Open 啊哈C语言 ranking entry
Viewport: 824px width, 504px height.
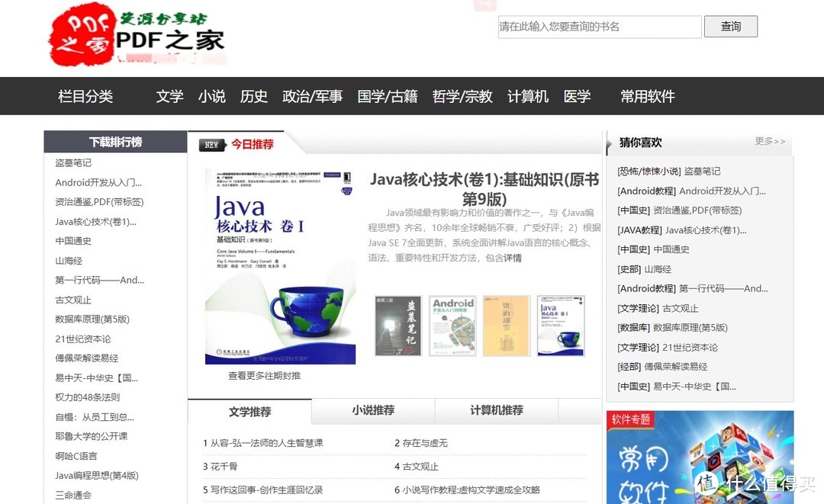76,456
